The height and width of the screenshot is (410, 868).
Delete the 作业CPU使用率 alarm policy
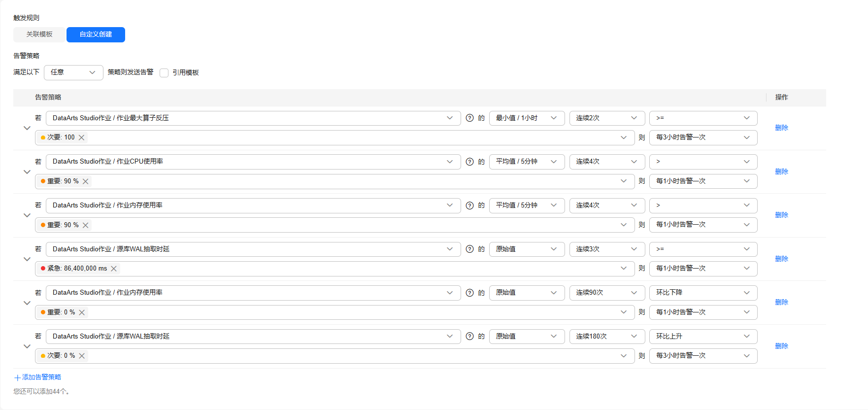[781, 171]
